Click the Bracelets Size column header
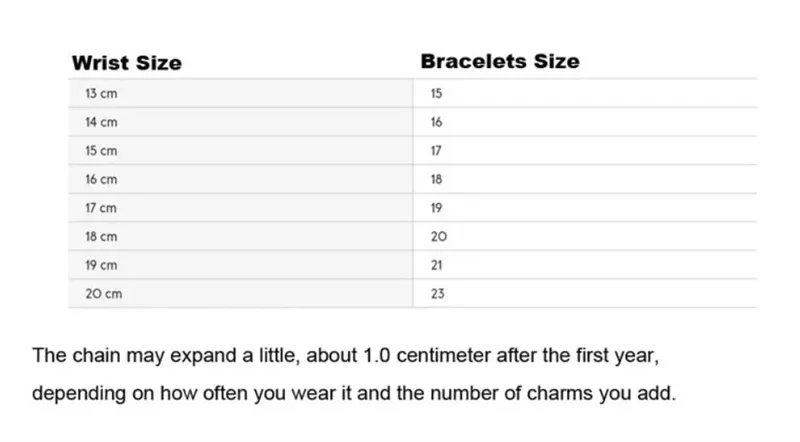The image size is (800, 442). point(499,61)
